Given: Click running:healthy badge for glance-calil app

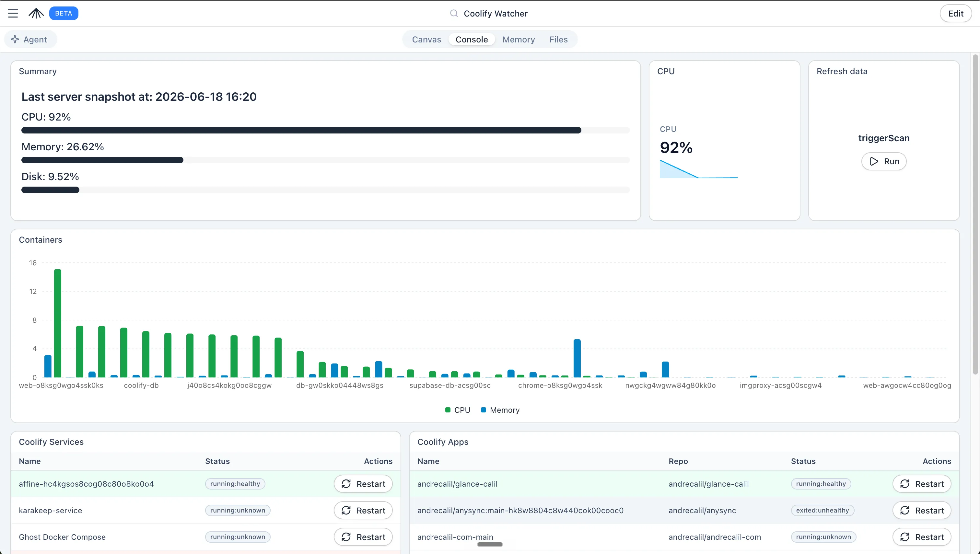Looking at the screenshot, I should (821, 484).
